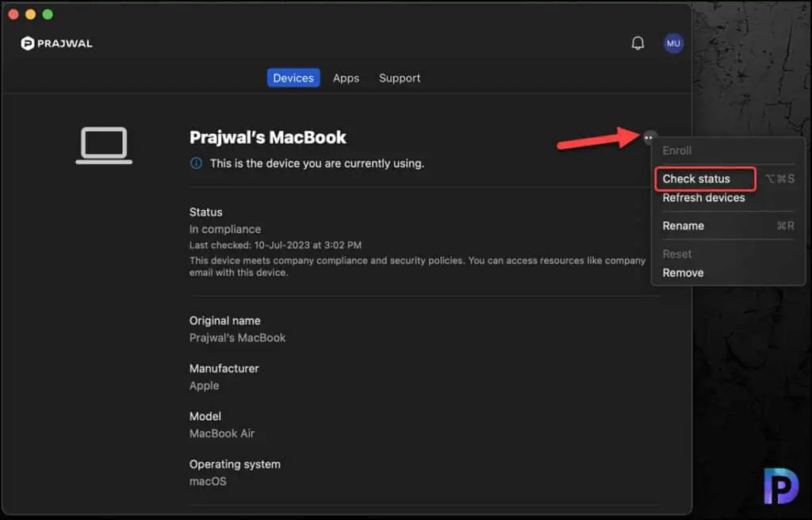Open the MU user account avatar

[673, 43]
